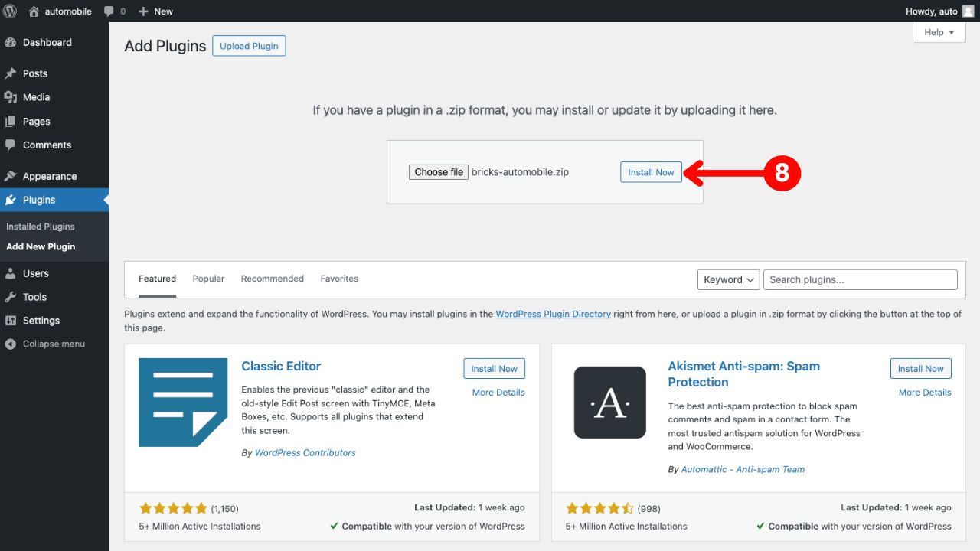The image size is (980, 551).
Task: Click the Upload Plugin button
Action: (x=249, y=46)
